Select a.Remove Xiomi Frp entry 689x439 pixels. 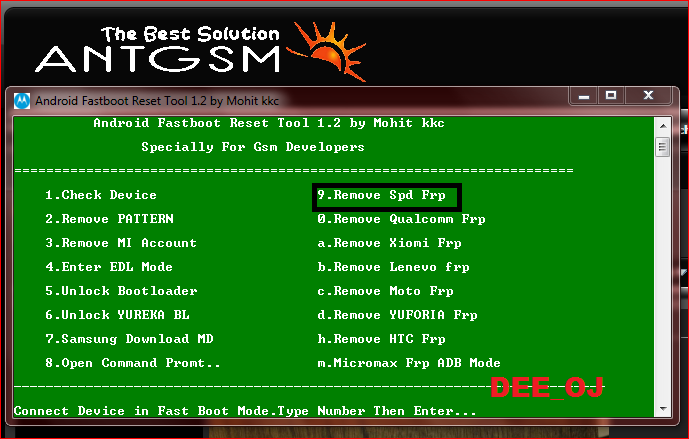(389, 243)
